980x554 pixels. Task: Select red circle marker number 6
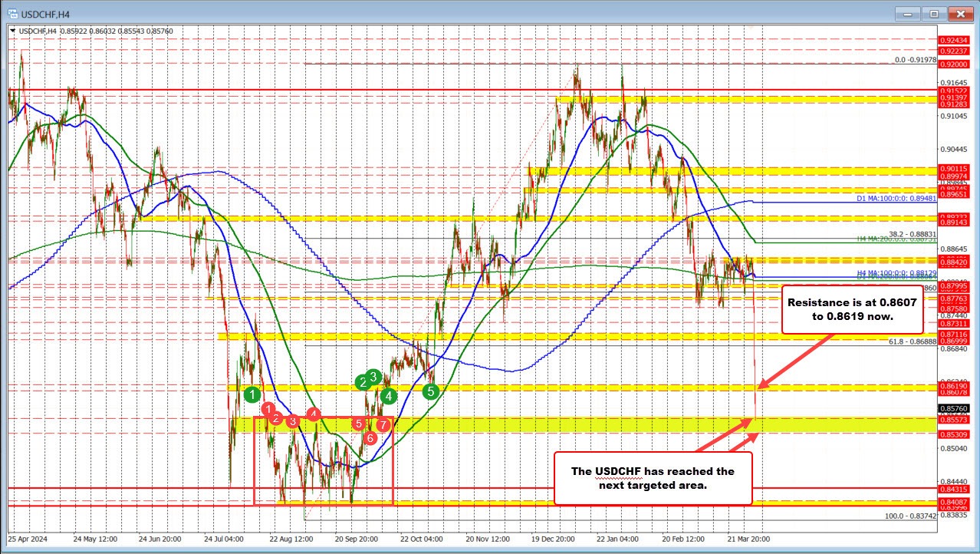click(x=370, y=437)
